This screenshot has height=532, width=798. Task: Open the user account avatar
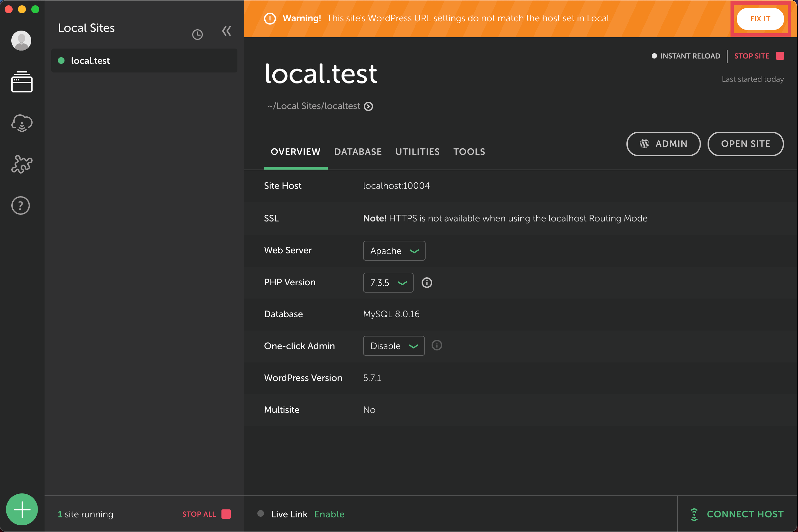[21, 41]
